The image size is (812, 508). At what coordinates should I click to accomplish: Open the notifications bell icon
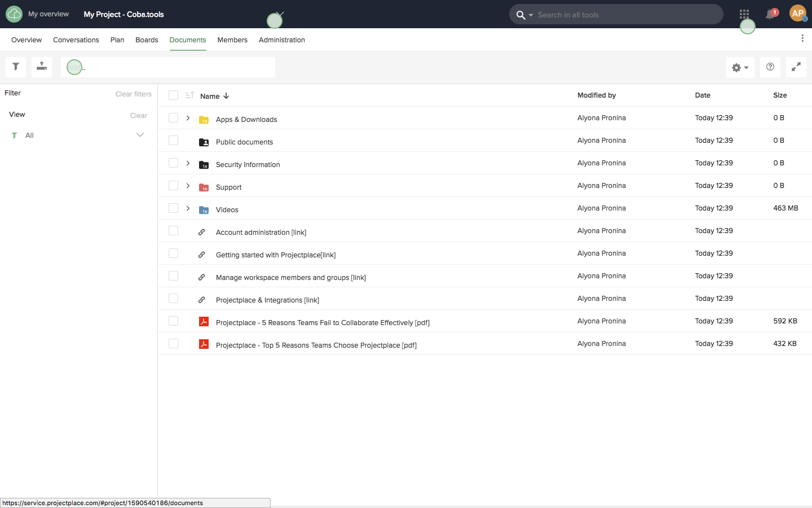770,15
